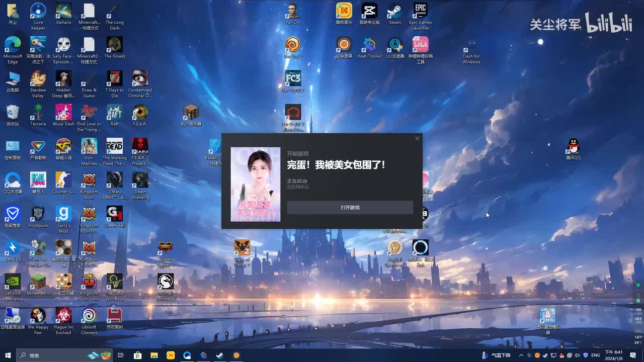Select the Mortal Kombat X shortcut
644x362 pixels.
[165, 288]
